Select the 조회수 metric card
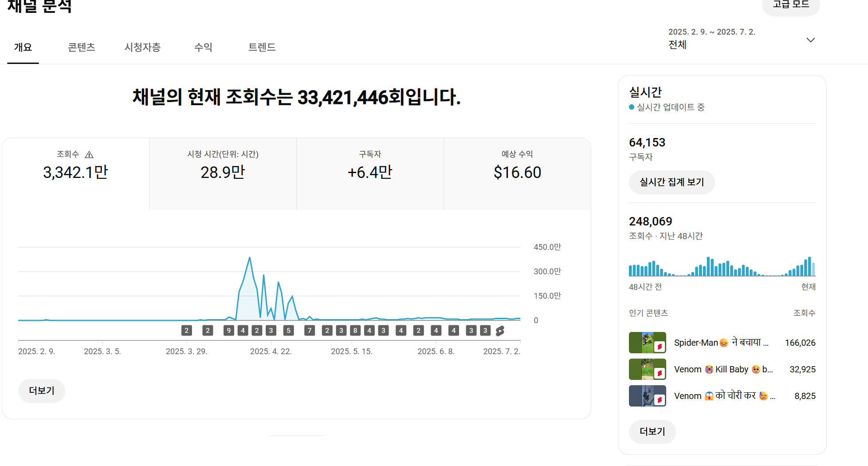The image size is (868, 466). click(76, 174)
